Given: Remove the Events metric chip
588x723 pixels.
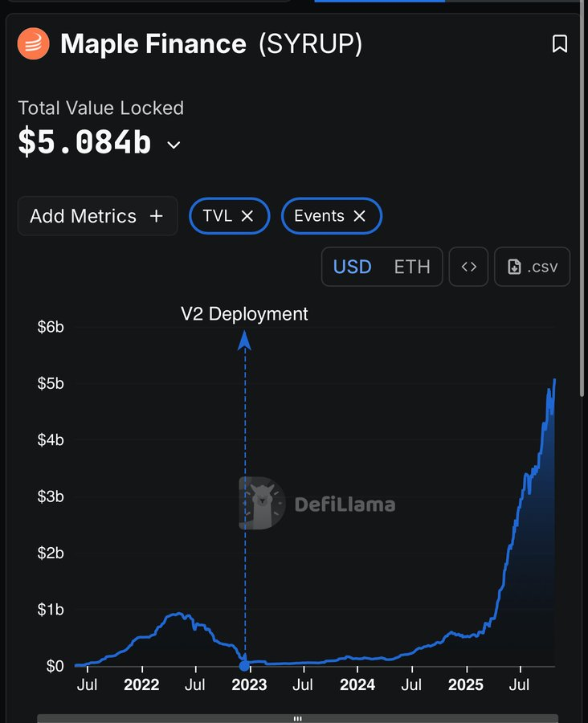Looking at the screenshot, I should pos(359,216).
